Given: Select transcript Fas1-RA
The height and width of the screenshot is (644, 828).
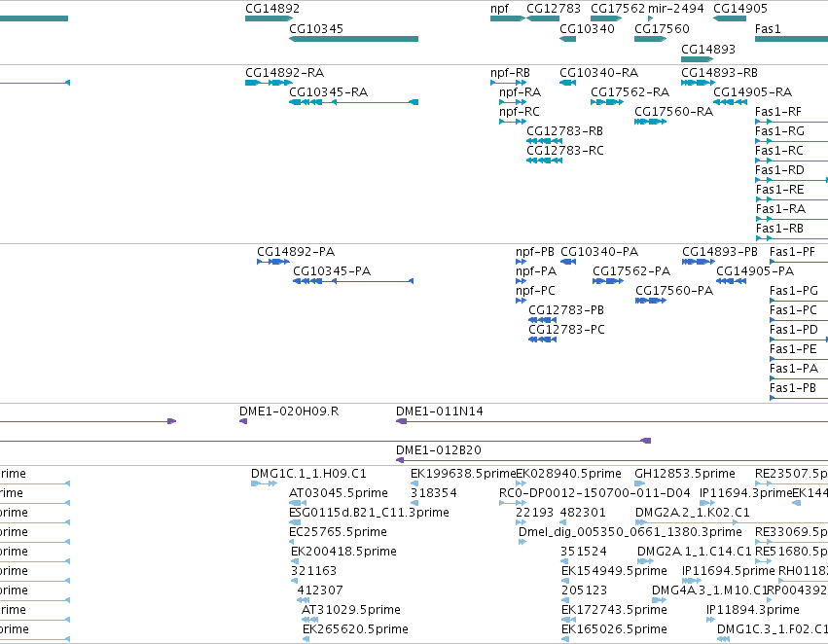Looking at the screenshot, I should (792, 219).
